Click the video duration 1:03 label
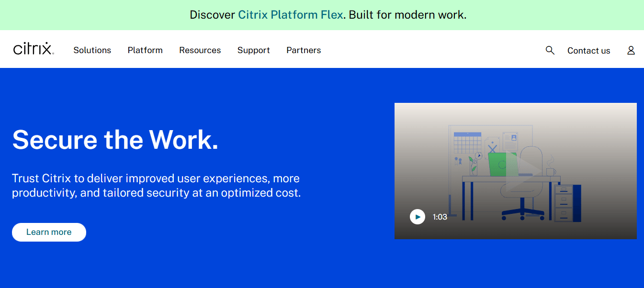This screenshot has width=644, height=288. pyautogui.click(x=440, y=217)
